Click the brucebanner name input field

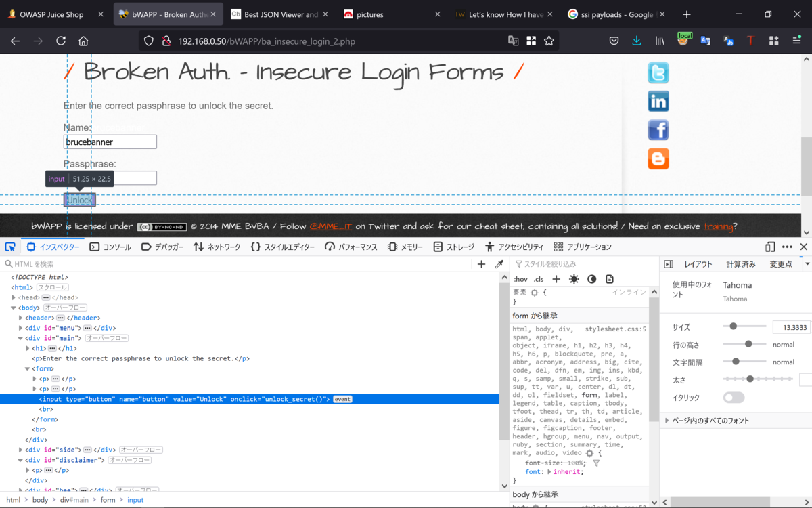110,142
